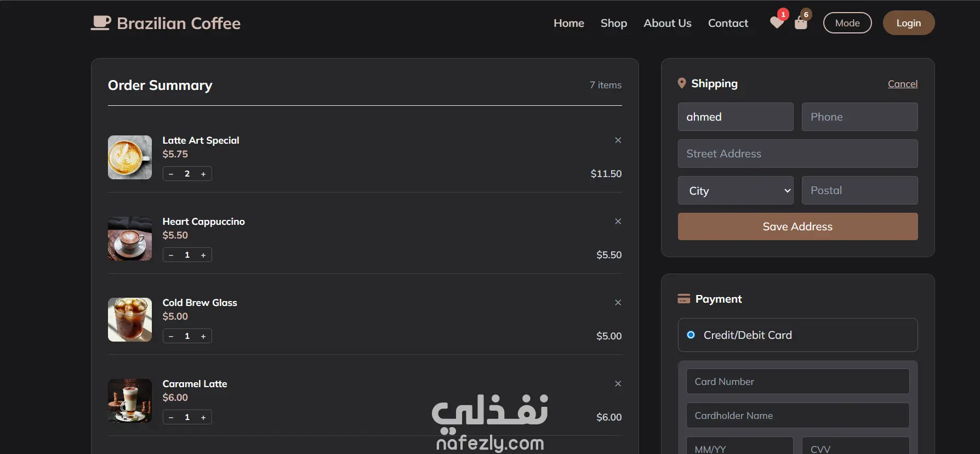Screen dimensions: 980x454
Task: Click the Payment credit card icon
Action: click(683, 299)
